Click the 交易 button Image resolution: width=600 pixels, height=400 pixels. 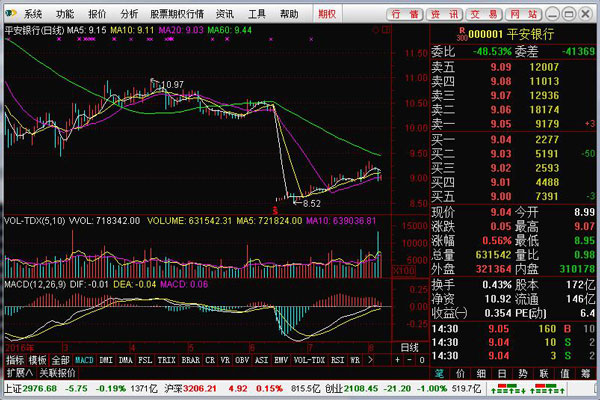pyautogui.click(x=484, y=15)
